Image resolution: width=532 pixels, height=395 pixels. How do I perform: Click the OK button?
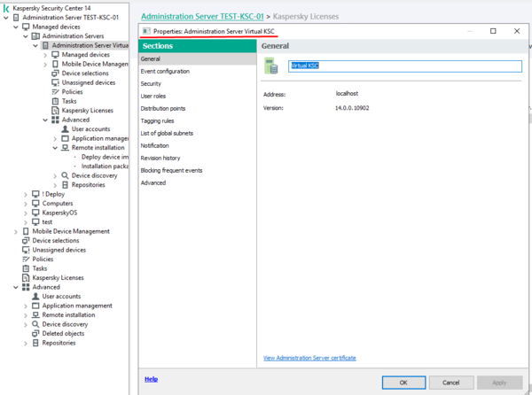403,383
